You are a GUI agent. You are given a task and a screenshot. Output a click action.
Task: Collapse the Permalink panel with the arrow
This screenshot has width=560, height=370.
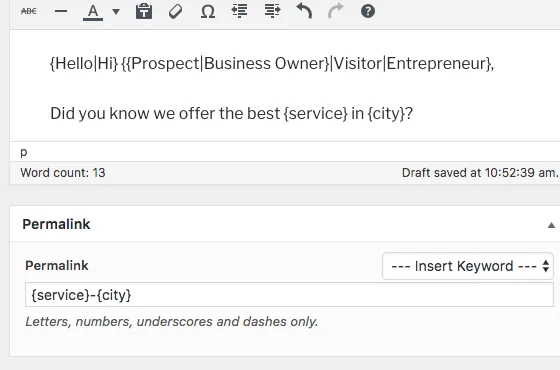coord(551,225)
